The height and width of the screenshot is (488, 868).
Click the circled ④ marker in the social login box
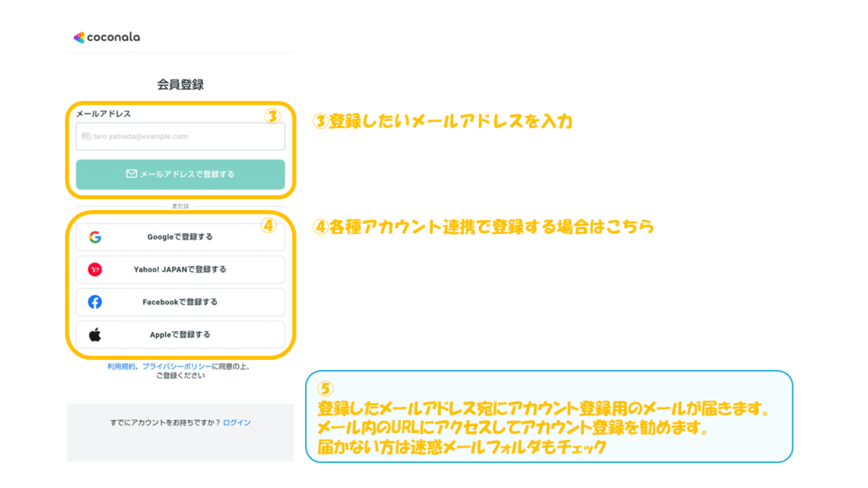268,226
